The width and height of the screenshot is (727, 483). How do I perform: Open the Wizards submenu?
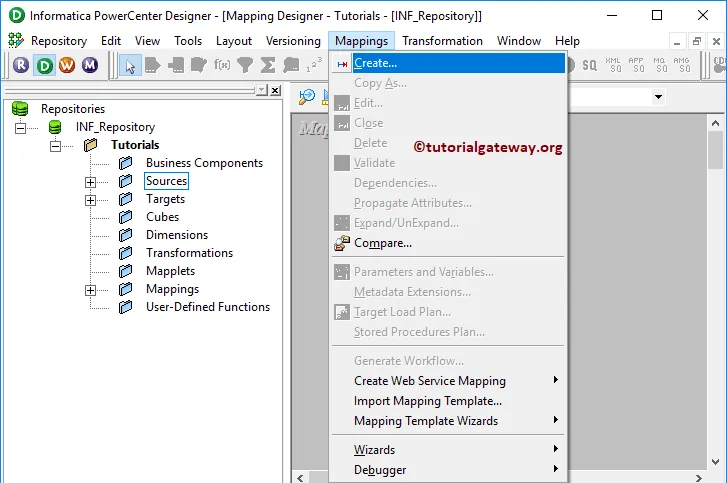[x=448, y=450]
